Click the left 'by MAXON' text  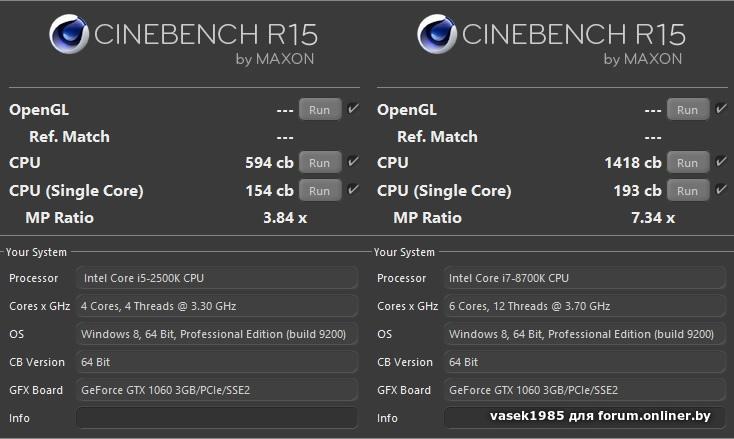275,59
